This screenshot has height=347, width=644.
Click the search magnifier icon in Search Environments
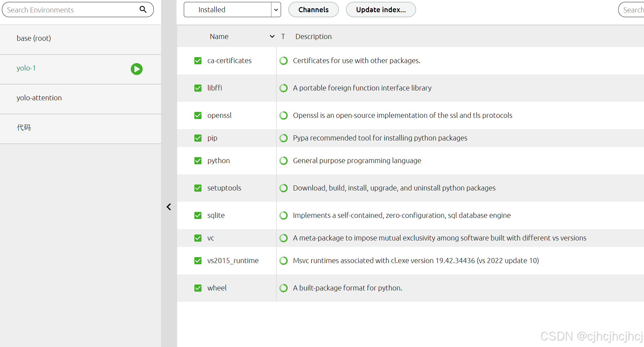(x=143, y=10)
